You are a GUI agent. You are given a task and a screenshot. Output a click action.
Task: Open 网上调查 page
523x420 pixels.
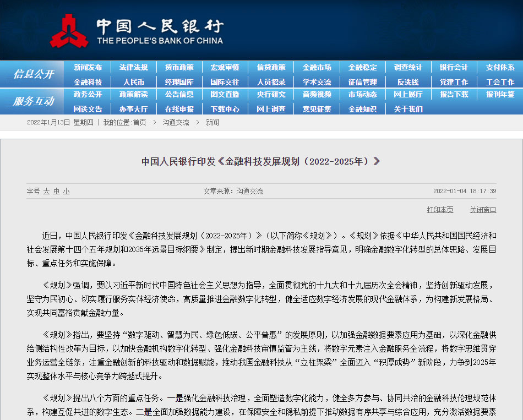click(271, 109)
